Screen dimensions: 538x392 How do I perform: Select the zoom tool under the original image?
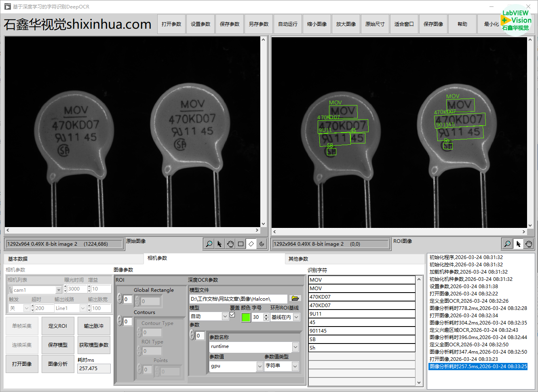[x=209, y=244]
